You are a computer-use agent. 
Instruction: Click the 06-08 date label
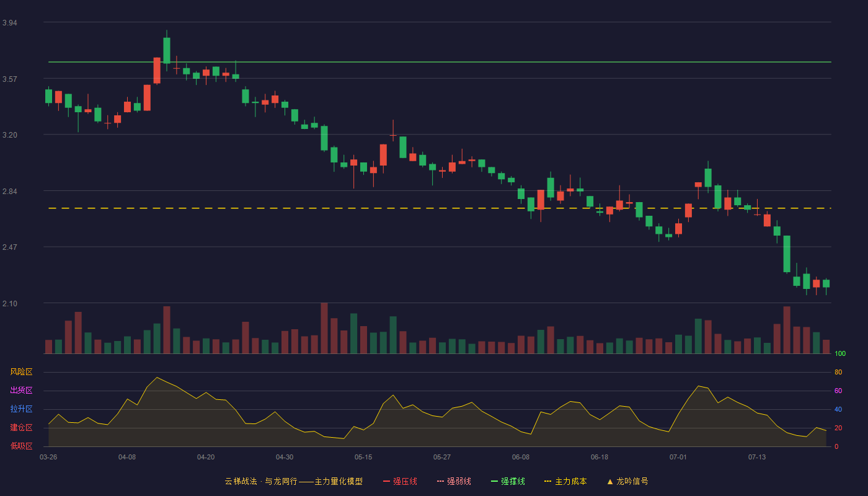tap(521, 457)
